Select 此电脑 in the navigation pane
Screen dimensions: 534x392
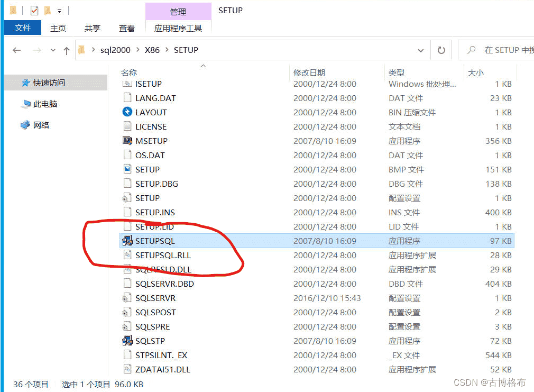point(45,104)
